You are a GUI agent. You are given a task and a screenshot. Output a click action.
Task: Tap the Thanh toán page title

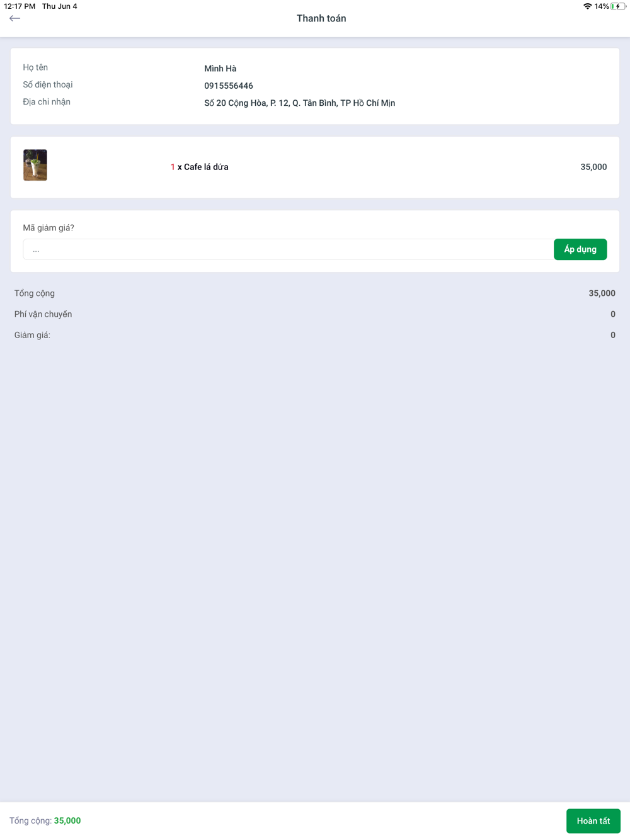[321, 18]
